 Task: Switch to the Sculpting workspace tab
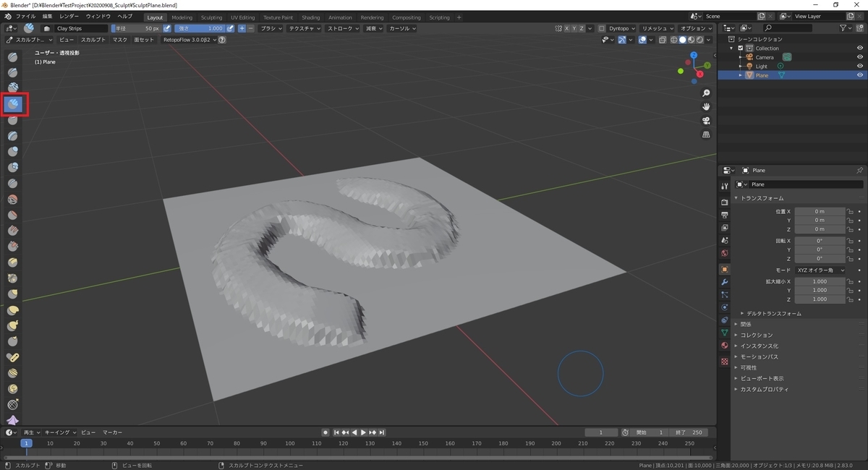(212, 17)
